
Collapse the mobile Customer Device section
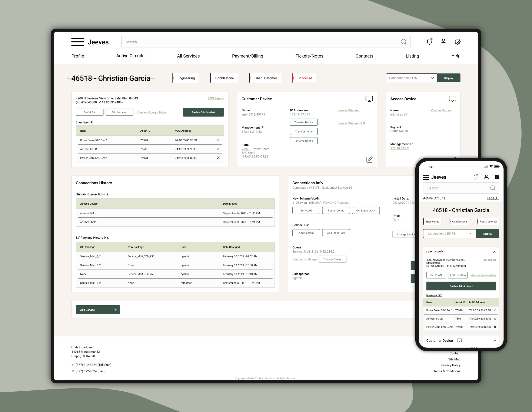click(x=495, y=341)
